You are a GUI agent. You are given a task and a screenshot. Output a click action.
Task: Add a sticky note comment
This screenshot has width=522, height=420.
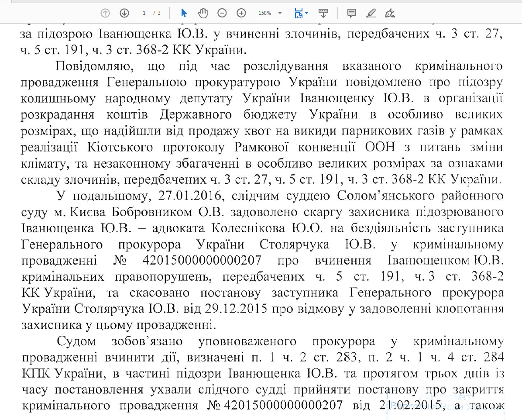click(x=352, y=13)
